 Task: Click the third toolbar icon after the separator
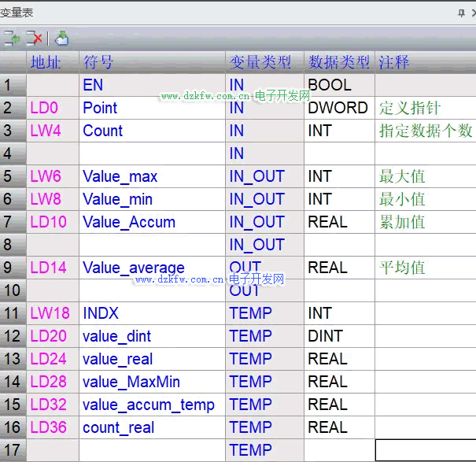click(x=61, y=38)
